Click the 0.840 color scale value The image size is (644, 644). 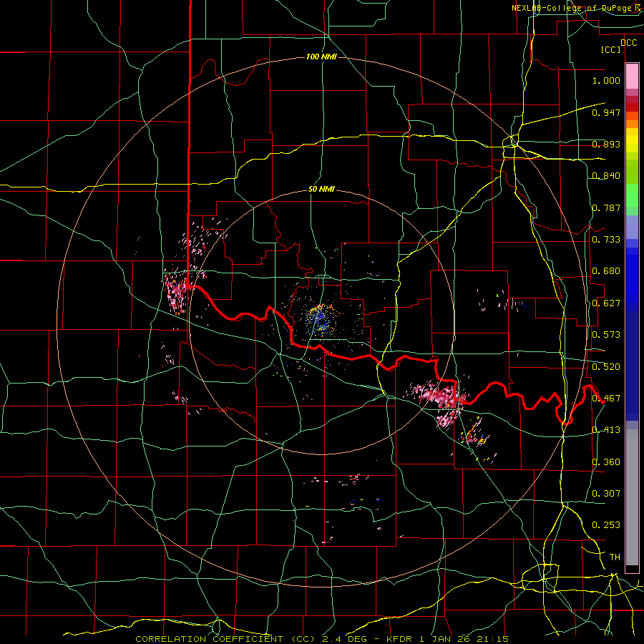click(x=606, y=176)
